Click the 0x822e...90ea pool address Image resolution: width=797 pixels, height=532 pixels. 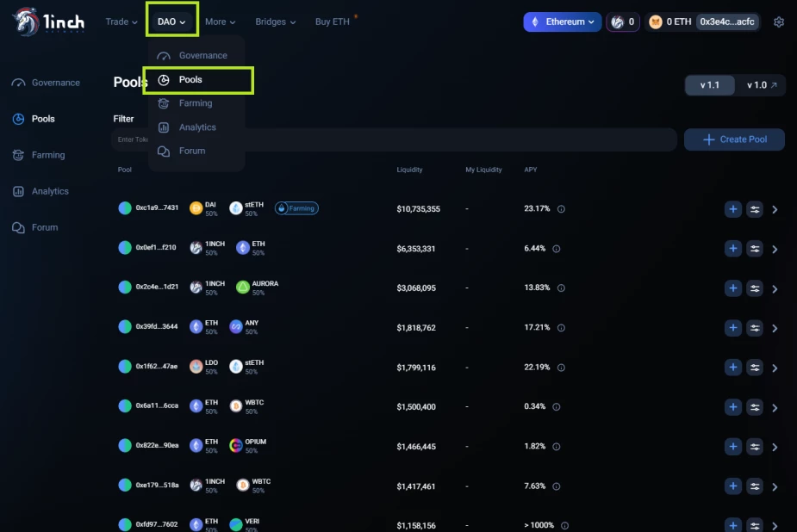(157, 445)
